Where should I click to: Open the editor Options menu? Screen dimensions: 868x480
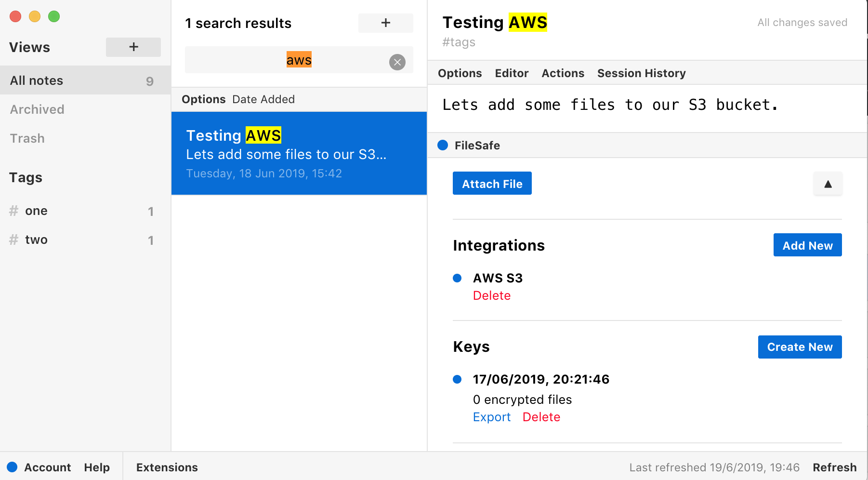click(x=460, y=73)
